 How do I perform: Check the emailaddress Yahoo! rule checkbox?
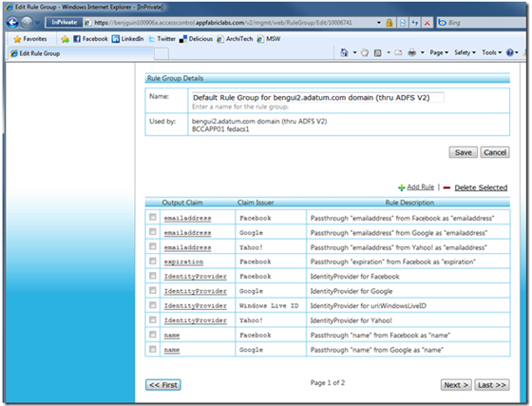tap(153, 246)
